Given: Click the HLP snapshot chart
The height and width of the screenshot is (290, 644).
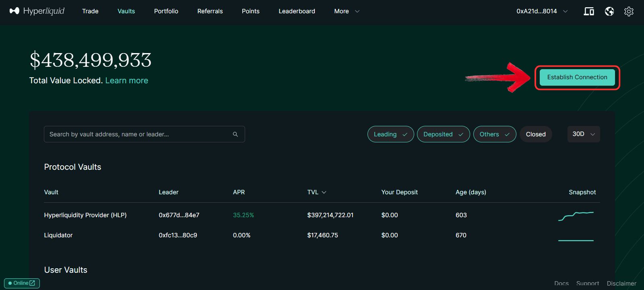Looking at the screenshot, I should click(576, 216).
